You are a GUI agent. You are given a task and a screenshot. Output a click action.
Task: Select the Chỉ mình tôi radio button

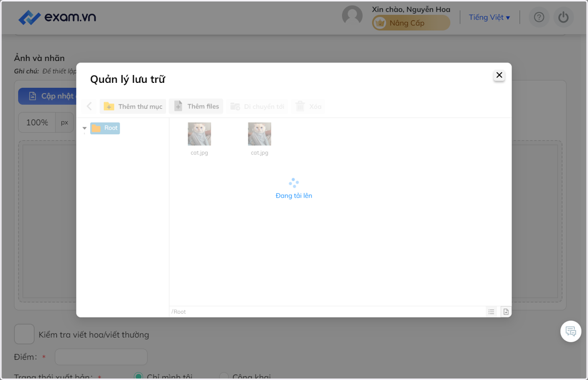pyautogui.click(x=139, y=377)
